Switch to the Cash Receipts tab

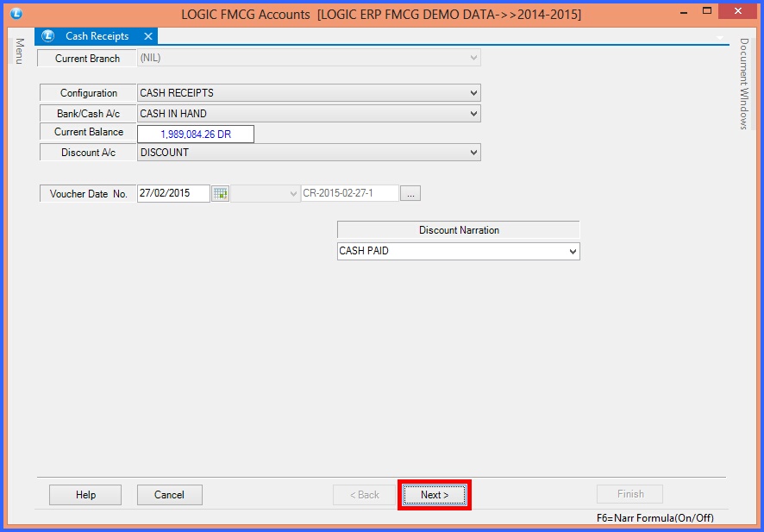point(97,36)
